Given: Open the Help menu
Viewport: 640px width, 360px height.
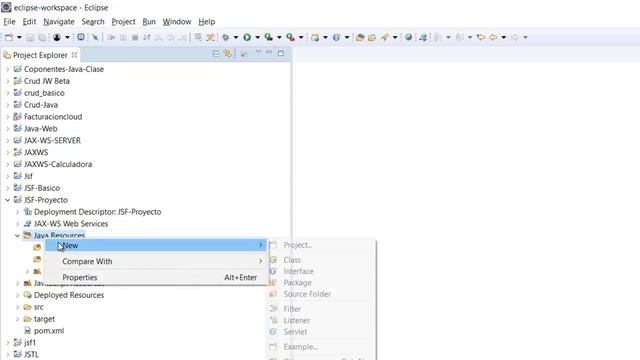Looking at the screenshot, I should (207, 22).
